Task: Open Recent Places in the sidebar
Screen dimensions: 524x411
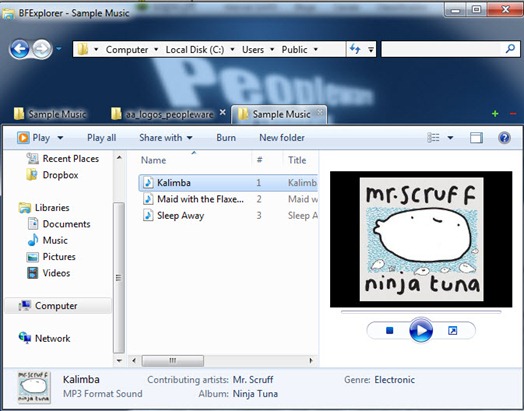Action: click(63, 158)
